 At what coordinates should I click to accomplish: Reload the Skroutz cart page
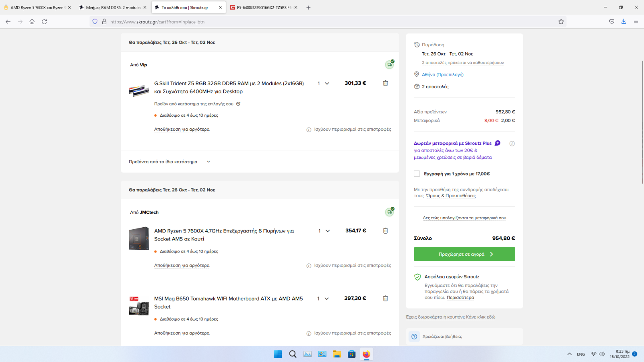44,22
